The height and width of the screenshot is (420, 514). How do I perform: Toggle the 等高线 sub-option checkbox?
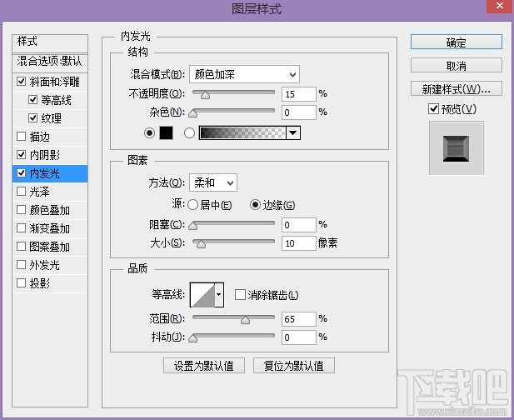pos(32,100)
